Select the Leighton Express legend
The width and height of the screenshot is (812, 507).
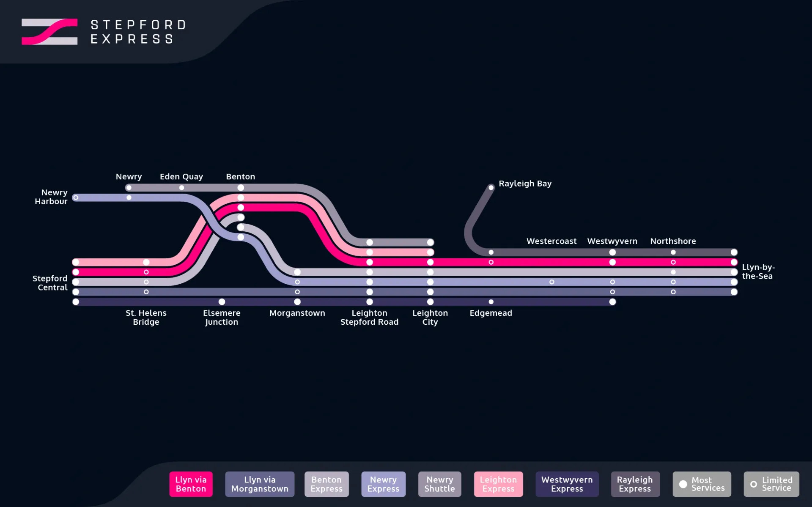[498, 484]
